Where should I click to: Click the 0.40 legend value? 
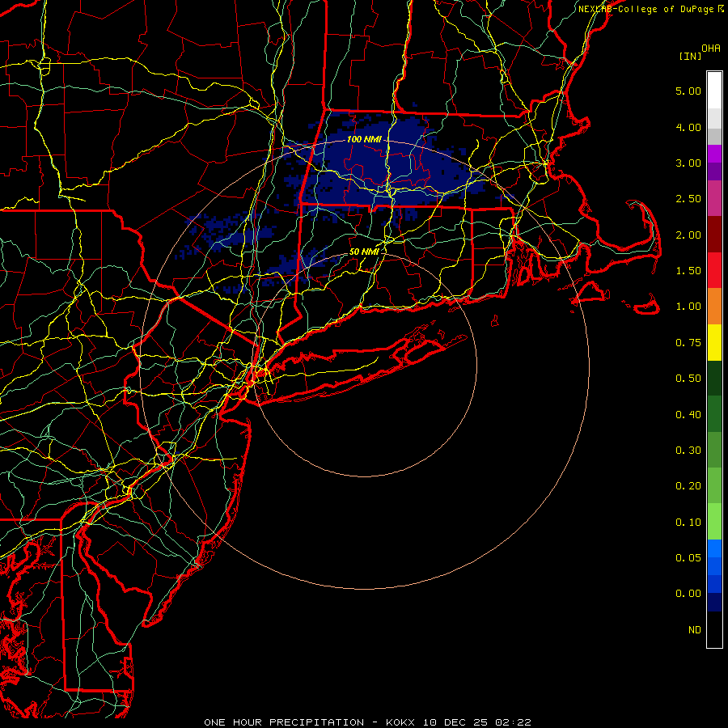688,415
